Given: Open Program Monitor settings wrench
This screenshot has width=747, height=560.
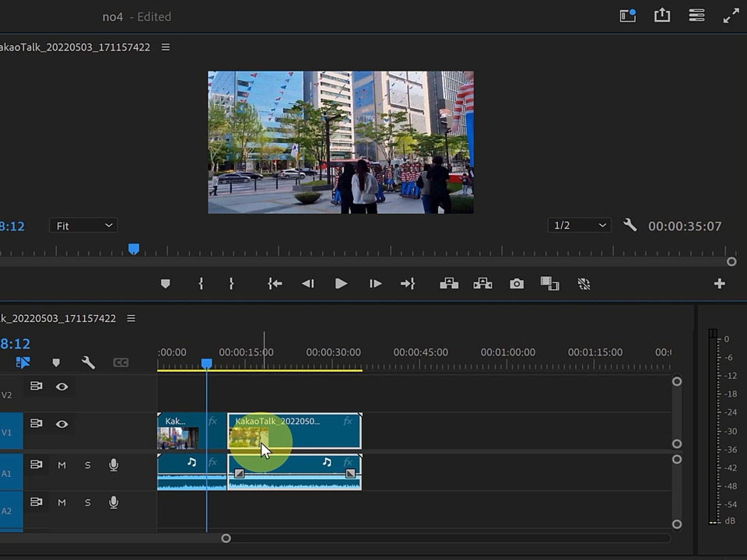Looking at the screenshot, I should tap(630, 225).
